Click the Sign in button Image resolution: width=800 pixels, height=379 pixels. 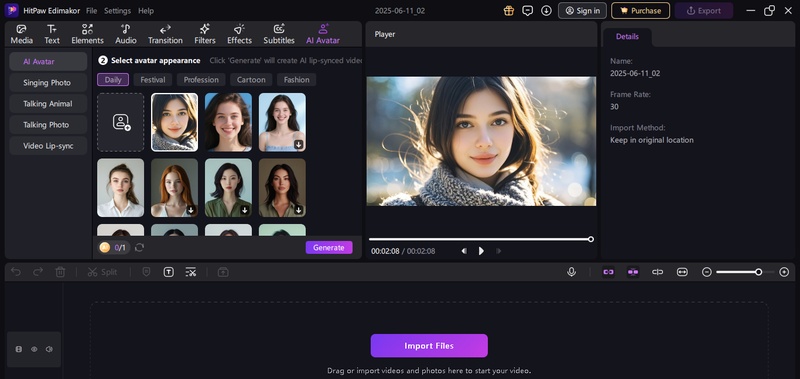pos(582,10)
